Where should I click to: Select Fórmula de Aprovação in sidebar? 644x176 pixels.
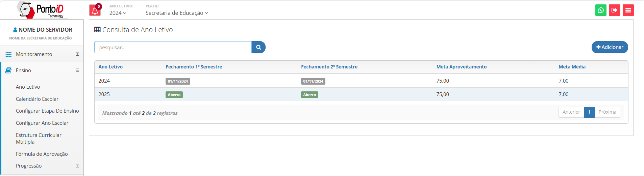[42, 154]
